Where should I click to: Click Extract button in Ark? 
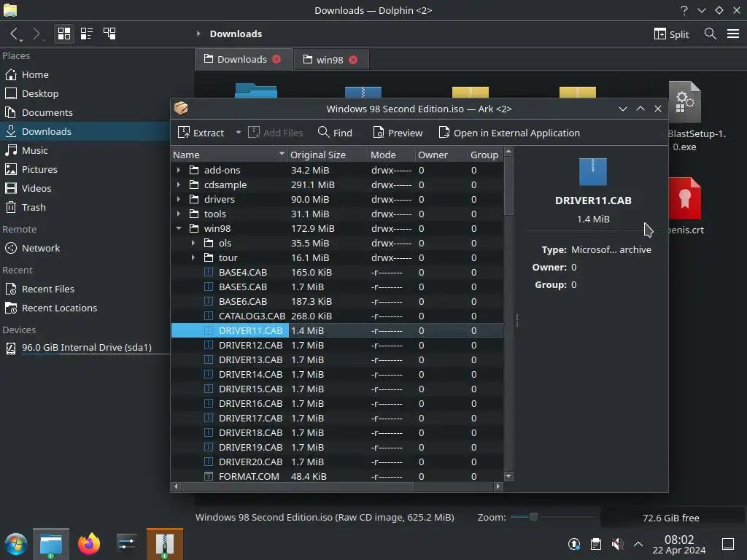coord(201,133)
